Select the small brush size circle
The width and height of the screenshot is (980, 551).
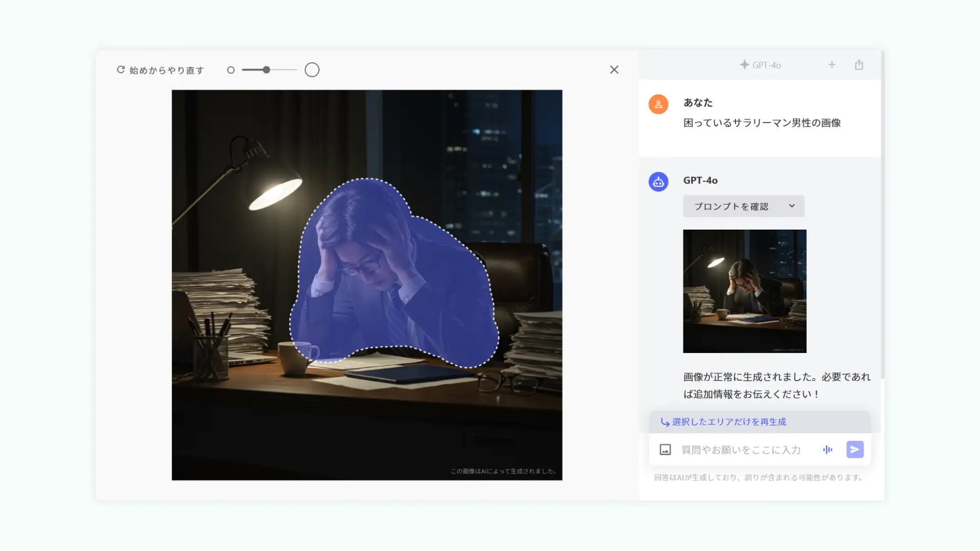tap(231, 69)
